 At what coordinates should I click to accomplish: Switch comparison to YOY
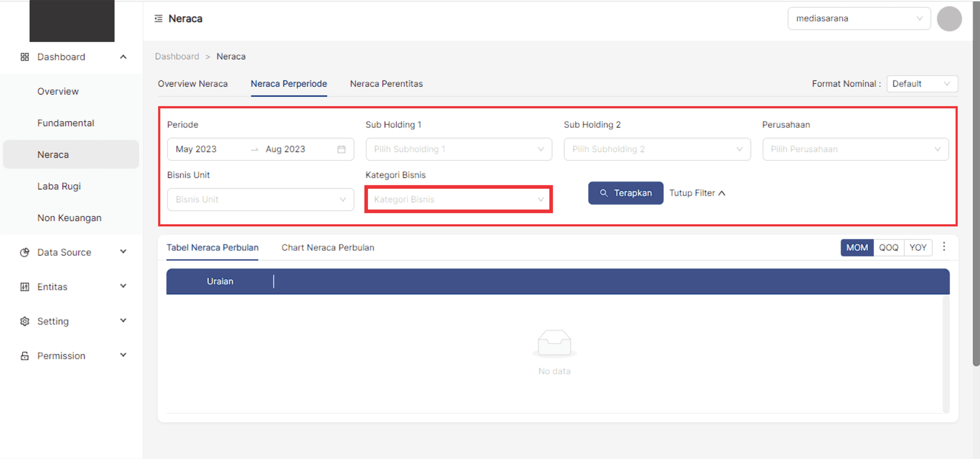[x=918, y=248]
